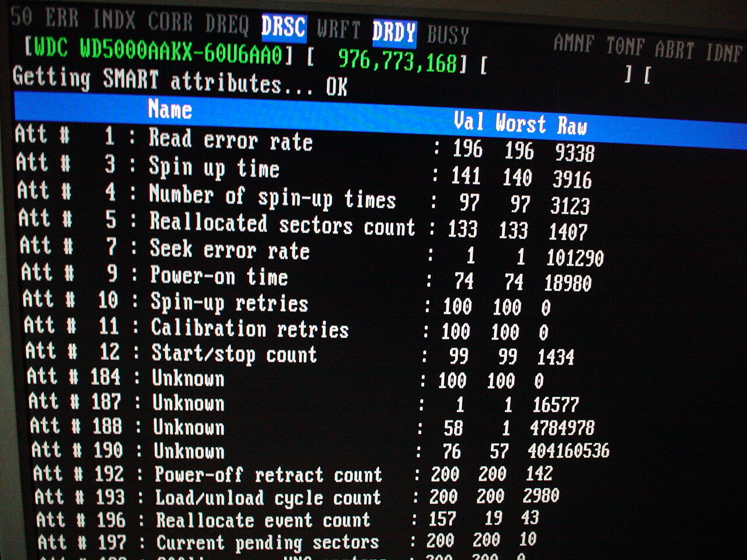Click the ABRT error flag

pyautogui.click(x=675, y=50)
